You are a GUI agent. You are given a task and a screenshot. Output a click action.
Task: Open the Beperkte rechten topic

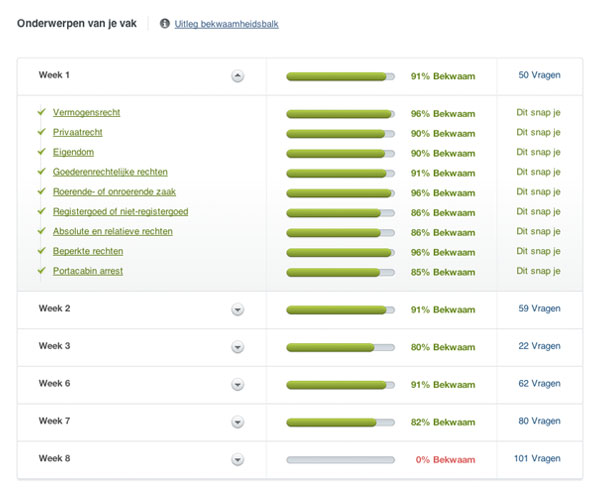[x=88, y=251]
